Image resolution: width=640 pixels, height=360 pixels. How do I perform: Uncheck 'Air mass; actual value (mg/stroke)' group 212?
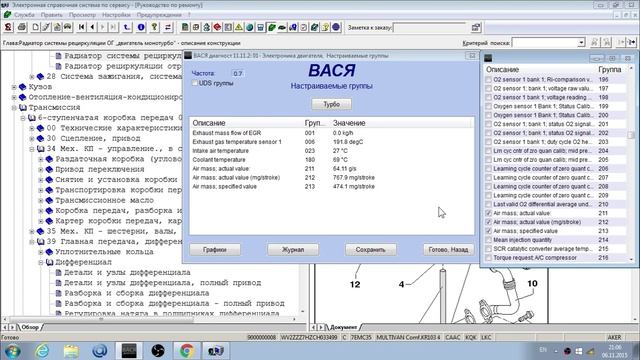point(488,222)
